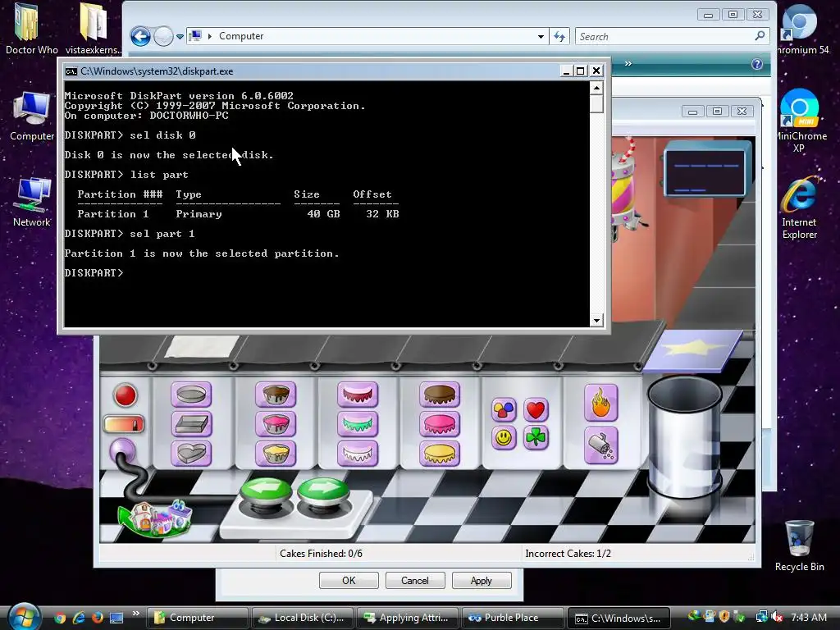Screen dimensions: 840x630
Task: Return to Purble Place main menu house
Action: (x=157, y=517)
